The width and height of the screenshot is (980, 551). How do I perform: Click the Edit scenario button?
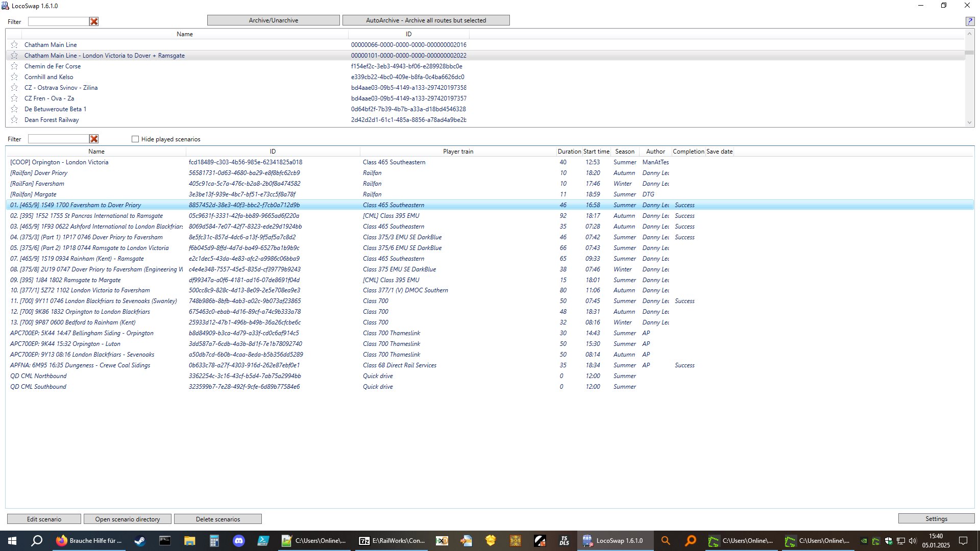pos(44,519)
